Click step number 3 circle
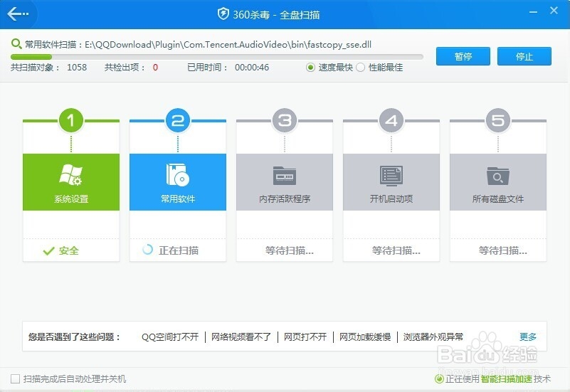570x392 pixels. 285,120
